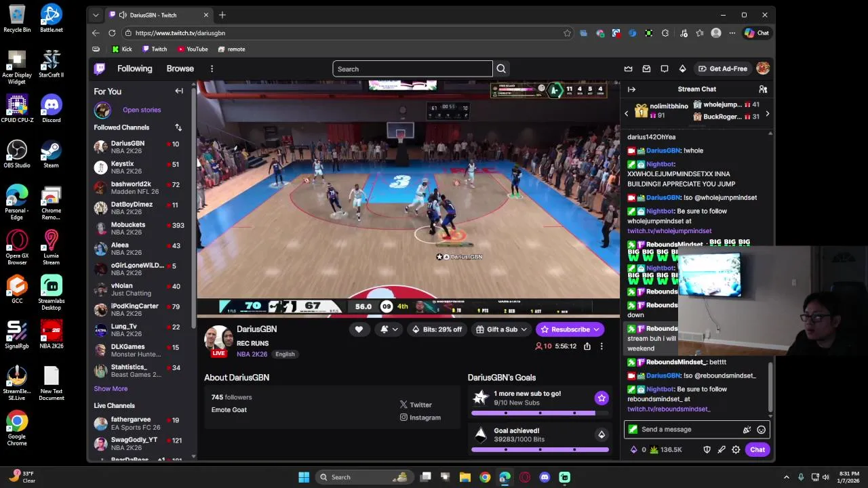The width and height of the screenshot is (868, 488).
Task: Open the browser sidebar Chat button
Action: [x=757, y=33]
